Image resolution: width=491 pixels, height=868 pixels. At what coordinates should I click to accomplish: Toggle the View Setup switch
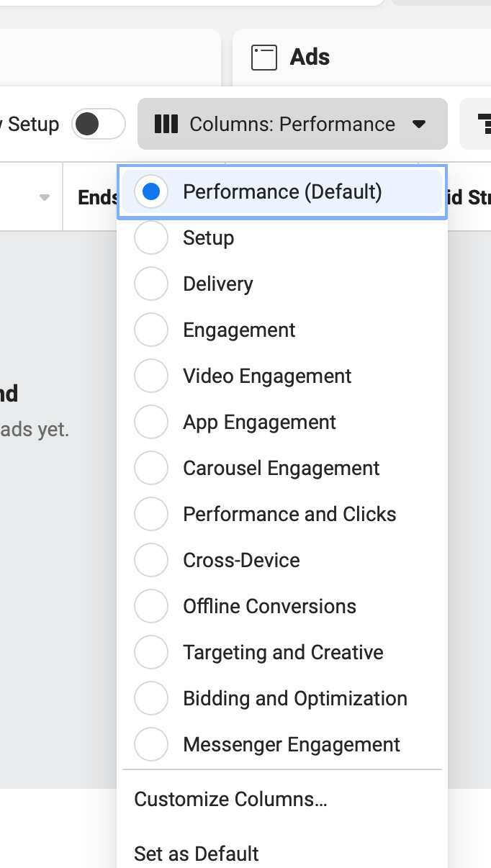coord(99,124)
